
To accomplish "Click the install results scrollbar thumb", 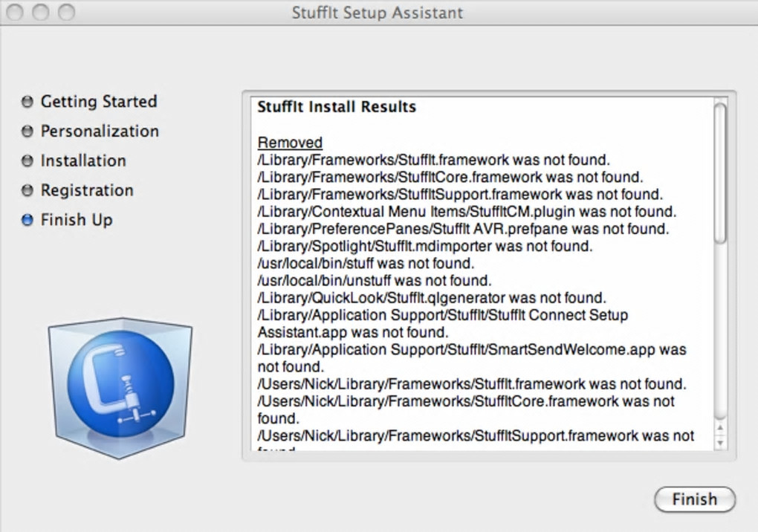I will point(719,172).
